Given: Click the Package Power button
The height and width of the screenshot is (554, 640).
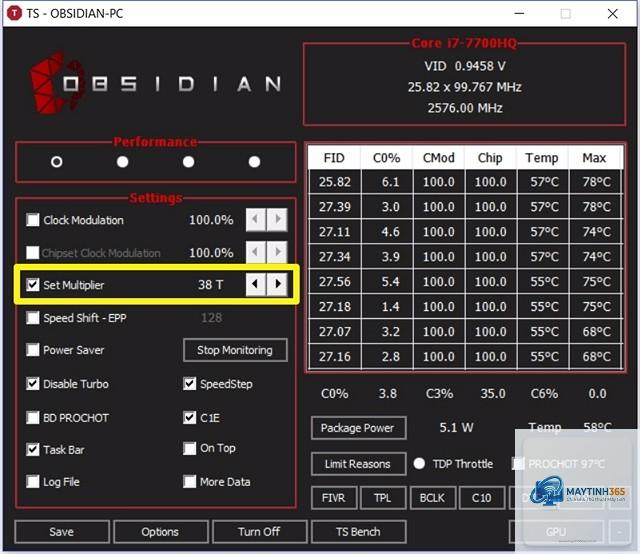Looking at the screenshot, I should 358,428.
